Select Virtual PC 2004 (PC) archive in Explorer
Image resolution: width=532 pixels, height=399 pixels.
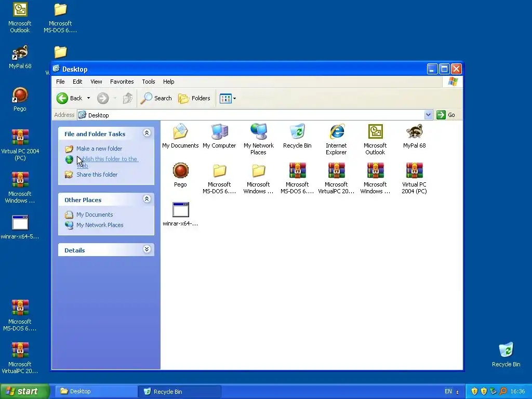click(414, 178)
